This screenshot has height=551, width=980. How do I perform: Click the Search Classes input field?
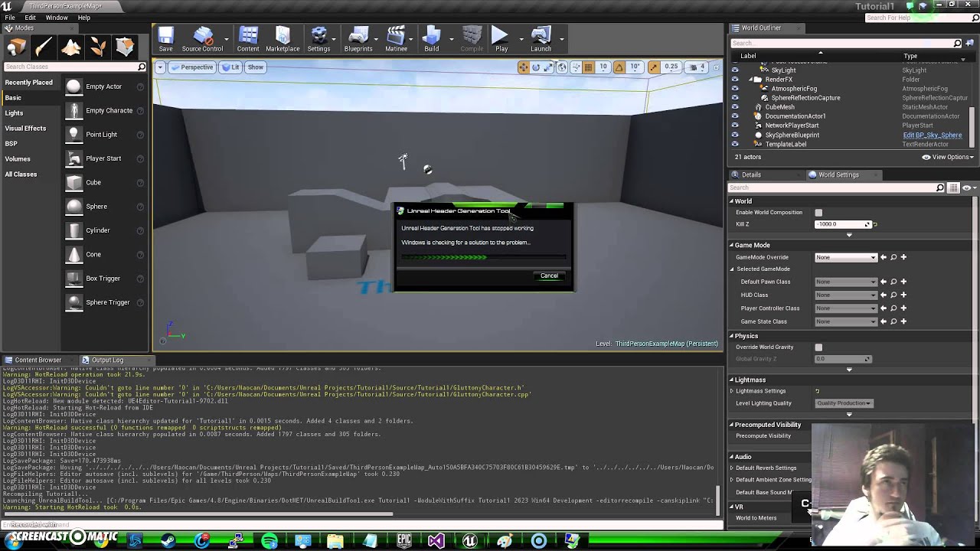73,67
